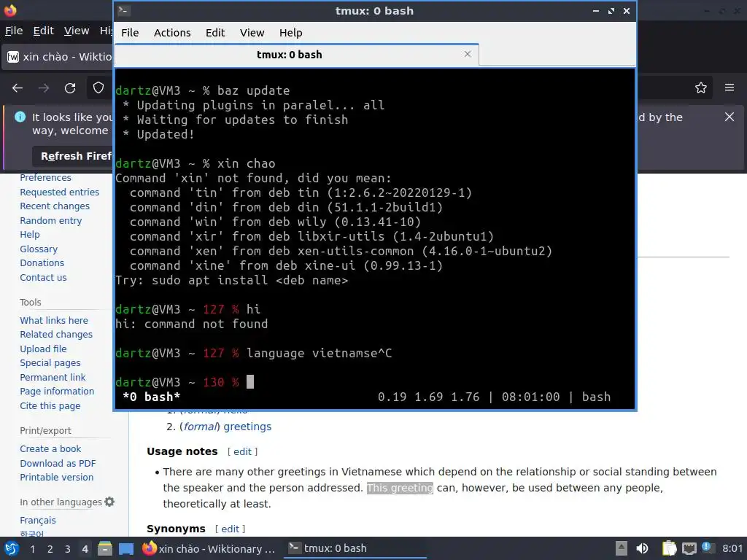The height and width of the screenshot is (560, 747).
Task: Click the tmux status bar window *0 bash*
Action: 152,397
